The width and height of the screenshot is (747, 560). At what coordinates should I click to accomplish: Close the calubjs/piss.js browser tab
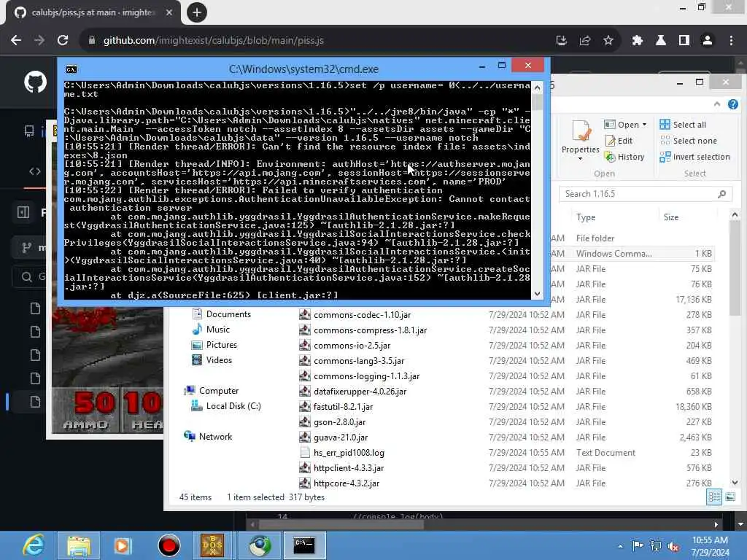169,12
